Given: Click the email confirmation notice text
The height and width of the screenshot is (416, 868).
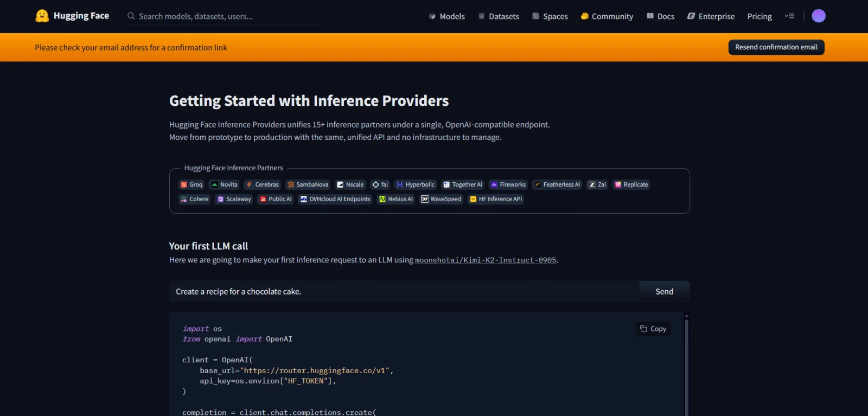Looking at the screenshot, I should pos(131,48).
